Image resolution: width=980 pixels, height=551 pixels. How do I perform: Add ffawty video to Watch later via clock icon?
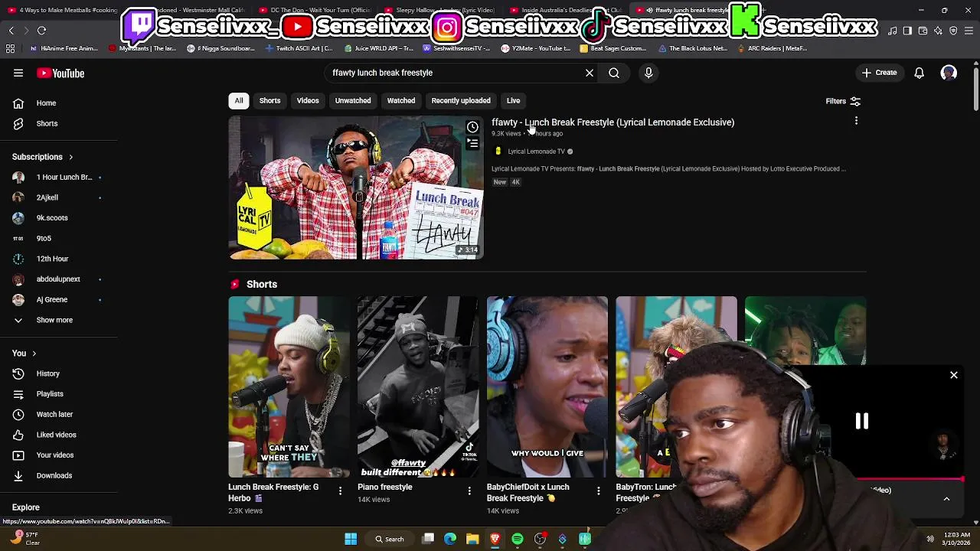click(472, 127)
